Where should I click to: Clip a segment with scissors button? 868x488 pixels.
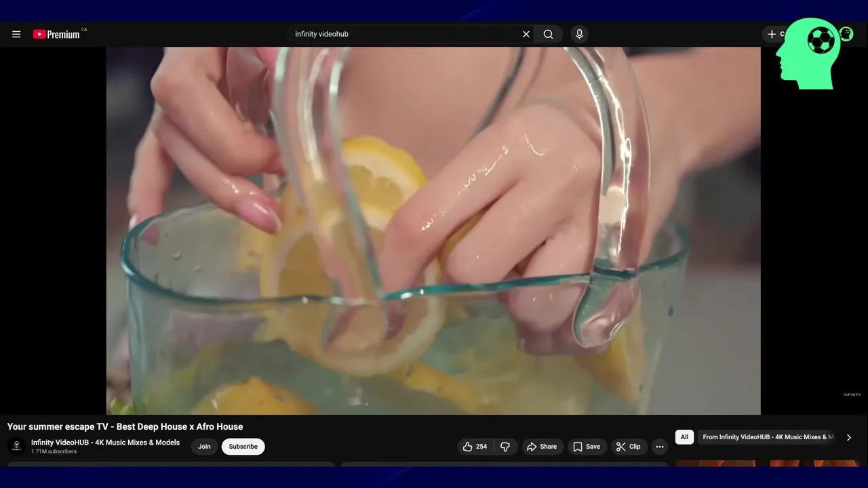628,447
